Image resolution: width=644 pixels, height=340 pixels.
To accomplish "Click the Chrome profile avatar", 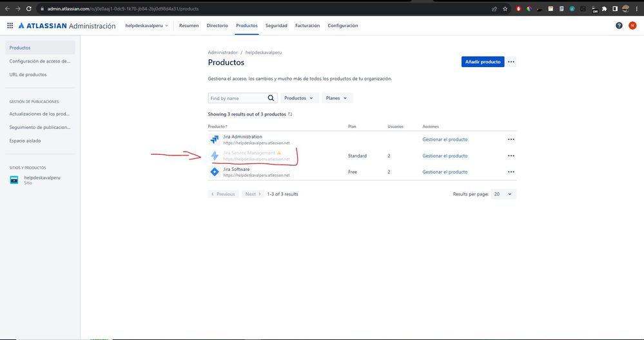I will coord(625,8).
